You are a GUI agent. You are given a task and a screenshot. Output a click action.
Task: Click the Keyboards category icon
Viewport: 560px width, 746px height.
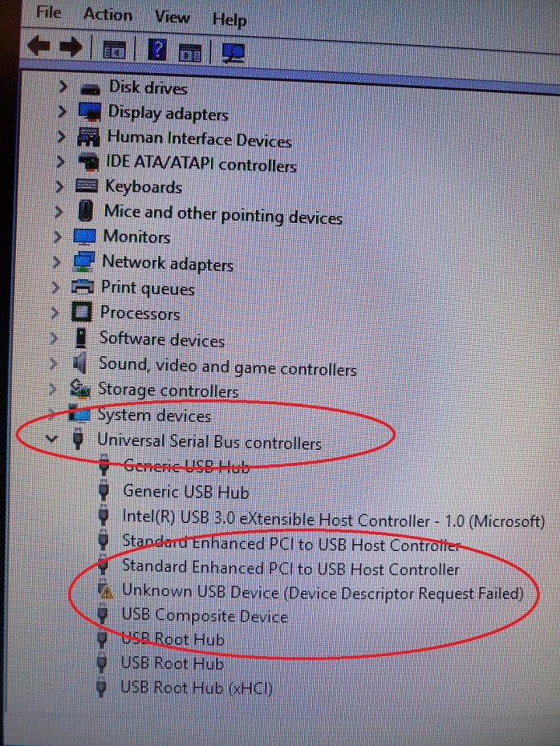[87, 185]
